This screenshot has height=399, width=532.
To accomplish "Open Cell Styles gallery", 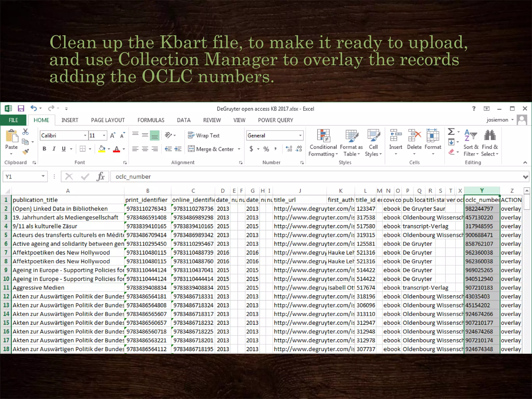I will click(373, 143).
